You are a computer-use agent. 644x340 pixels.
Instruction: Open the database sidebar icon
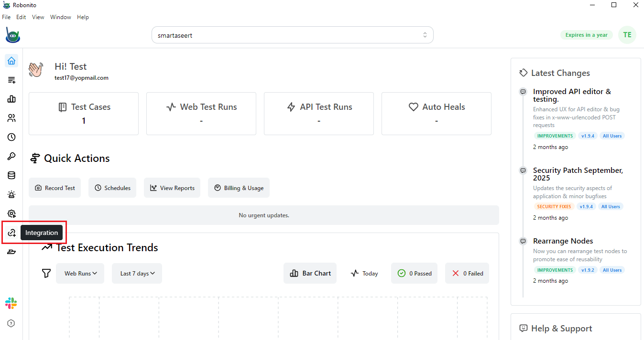click(x=11, y=175)
